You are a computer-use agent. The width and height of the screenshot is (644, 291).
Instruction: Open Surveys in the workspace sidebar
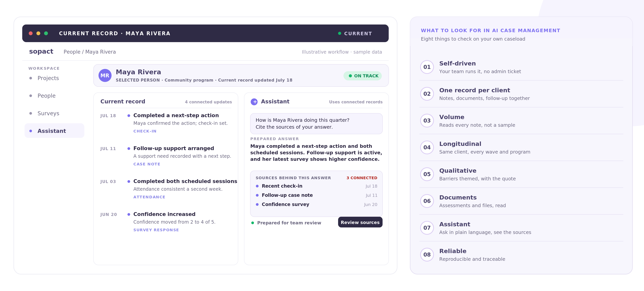coord(54,113)
